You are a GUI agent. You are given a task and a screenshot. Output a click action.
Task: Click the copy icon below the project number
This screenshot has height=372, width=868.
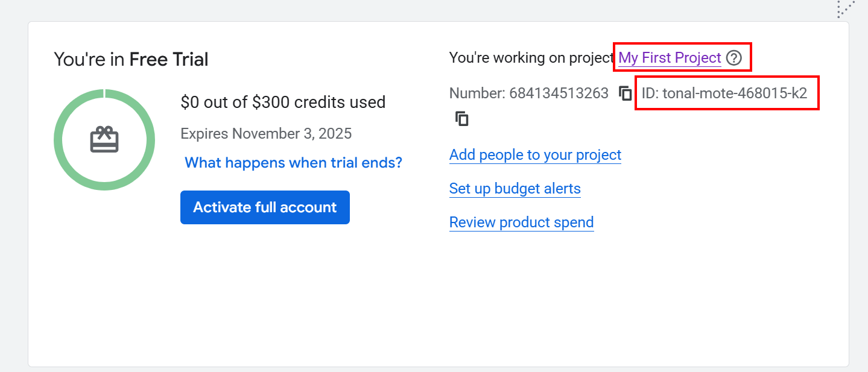[461, 118]
